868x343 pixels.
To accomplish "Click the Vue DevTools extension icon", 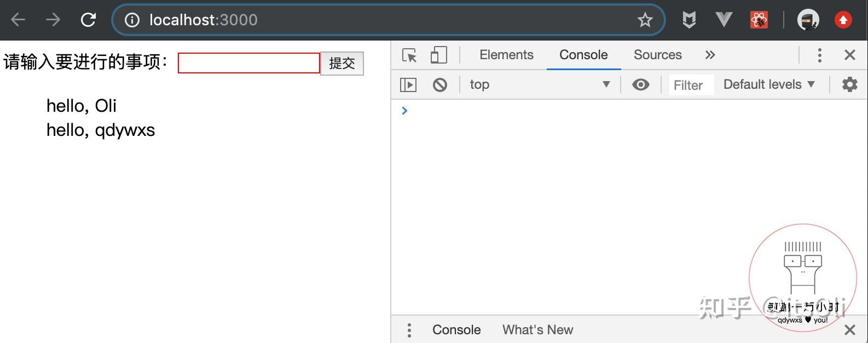I will (724, 20).
